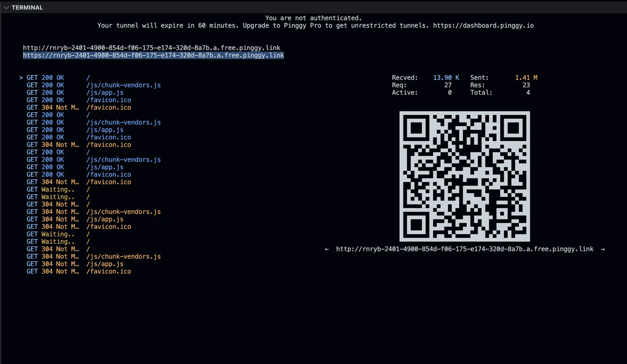Click the "You are not authenticated." message
The image size is (627, 364).
pyautogui.click(x=313, y=18)
